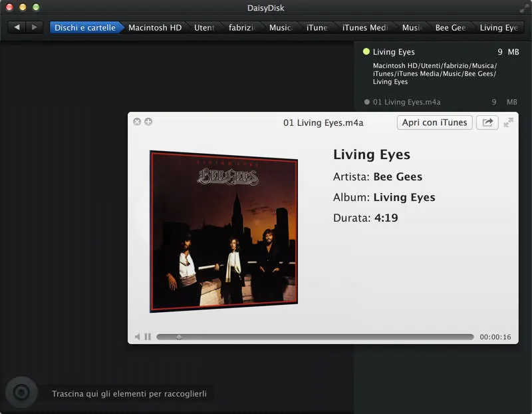Close the Quick Look preview panel
The height and width of the screenshot is (414, 532).
pyautogui.click(x=137, y=122)
